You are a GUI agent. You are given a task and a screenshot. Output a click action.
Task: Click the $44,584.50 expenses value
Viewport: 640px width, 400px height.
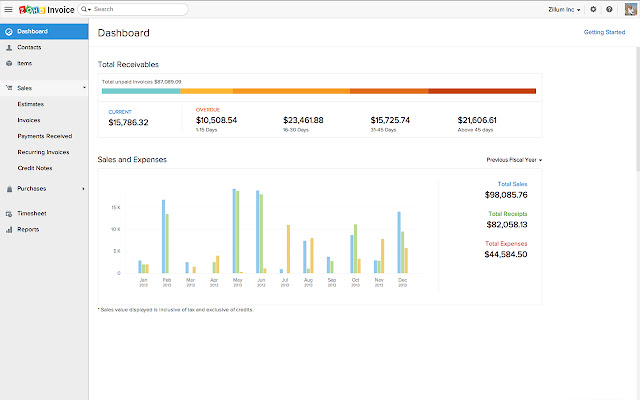[506, 254]
